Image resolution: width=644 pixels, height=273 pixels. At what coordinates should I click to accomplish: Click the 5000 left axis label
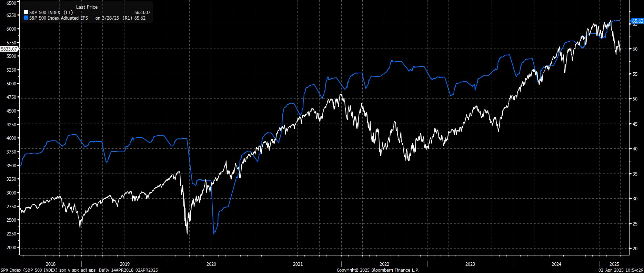(11, 84)
